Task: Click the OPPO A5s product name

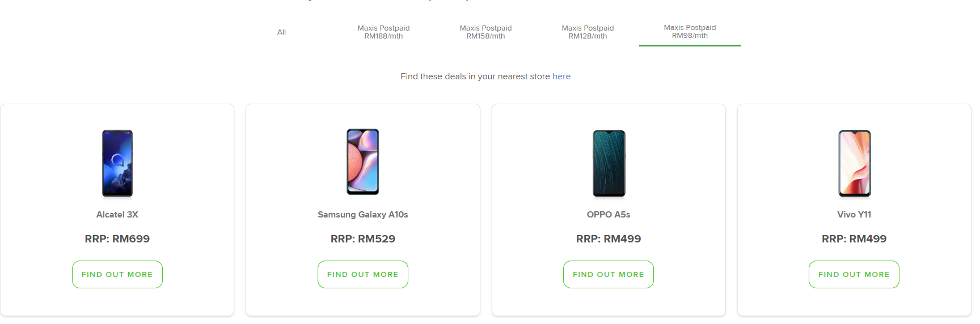Action: point(609,215)
